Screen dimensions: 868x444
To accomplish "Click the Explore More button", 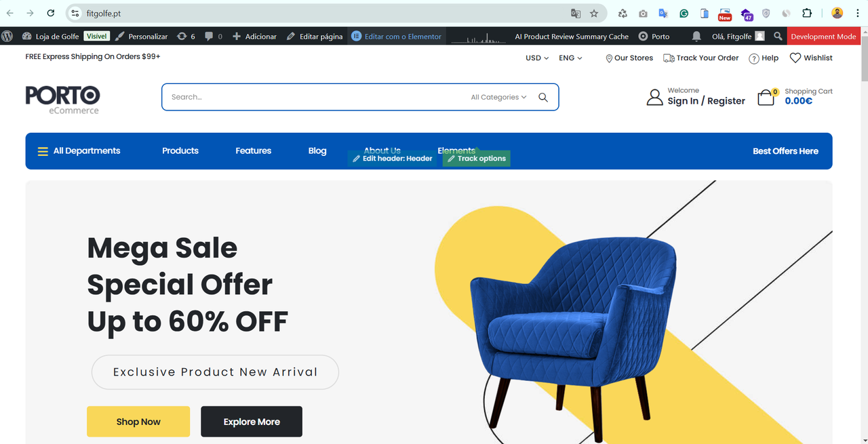I will click(x=252, y=422).
